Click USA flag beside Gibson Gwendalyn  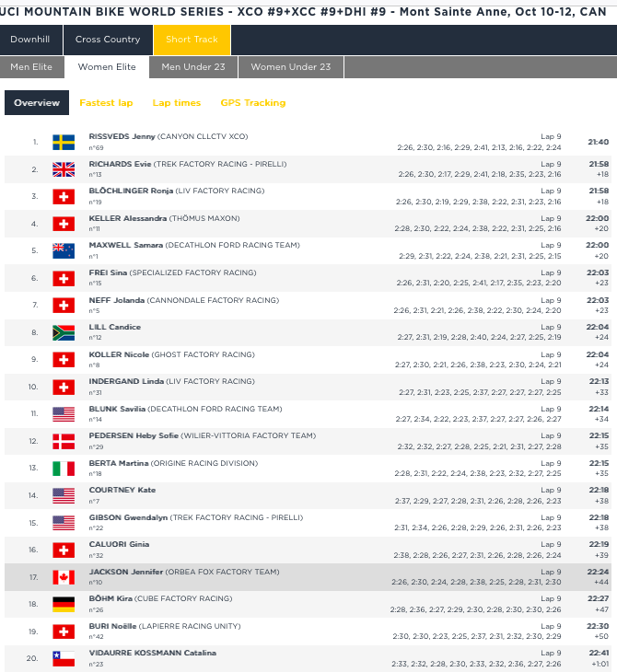pyautogui.click(x=64, y=523)
